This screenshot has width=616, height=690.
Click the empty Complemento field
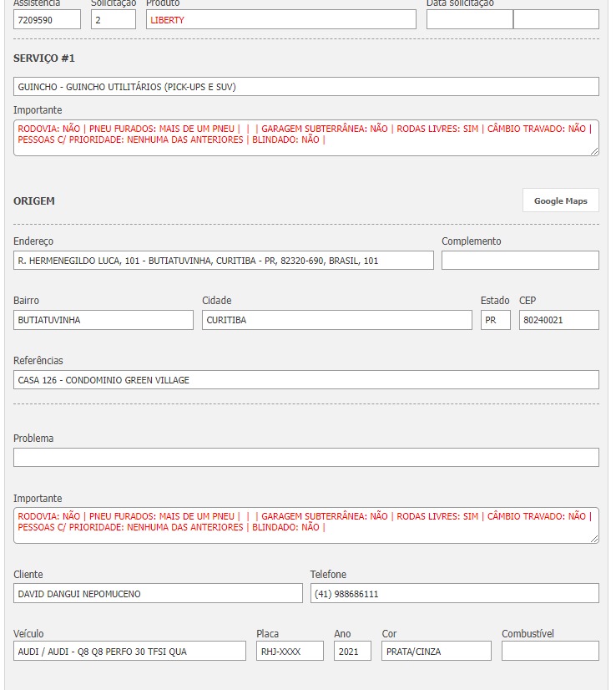click(x=520, y=261)
